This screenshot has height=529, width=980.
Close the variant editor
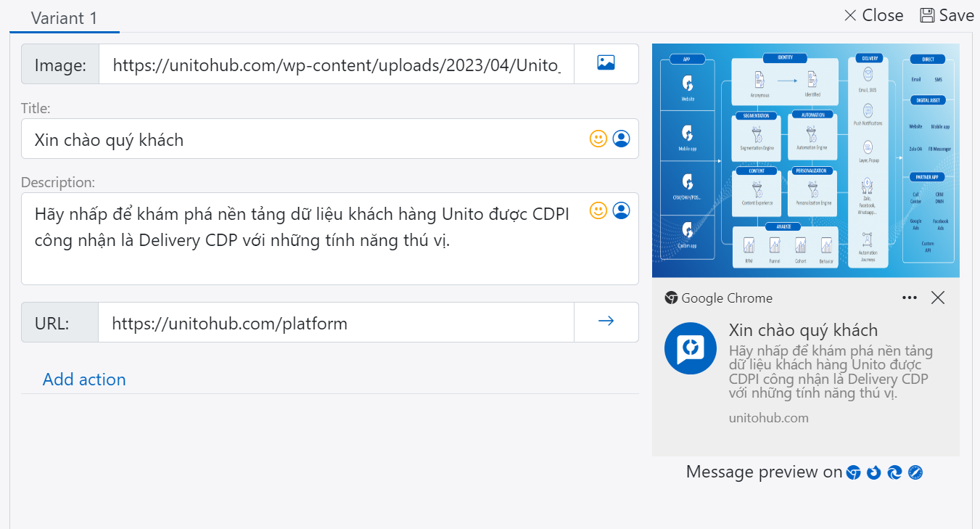pyautogui.click(x=874, y=15)
